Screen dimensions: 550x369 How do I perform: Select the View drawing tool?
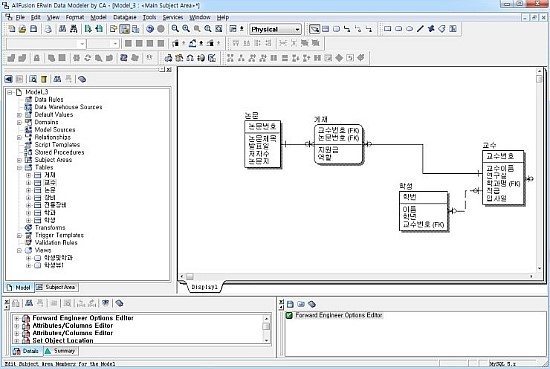pyautogui.click(x=336, y=29)
